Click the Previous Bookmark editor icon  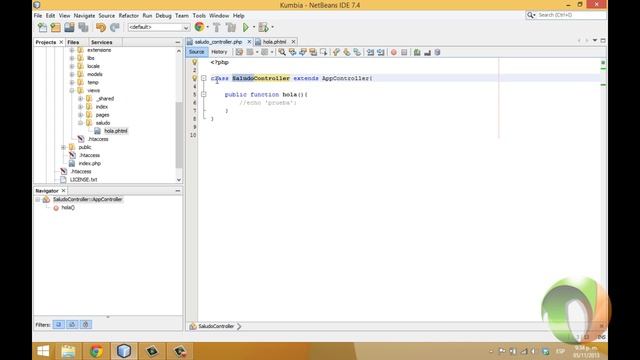(336, 52)
